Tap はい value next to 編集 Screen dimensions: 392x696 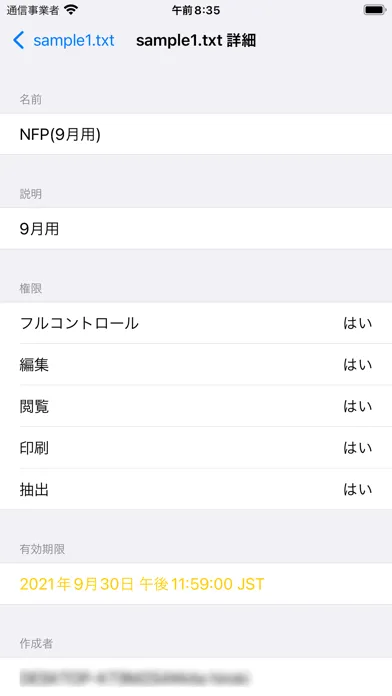pyautogui.click(x=357, y=364)
